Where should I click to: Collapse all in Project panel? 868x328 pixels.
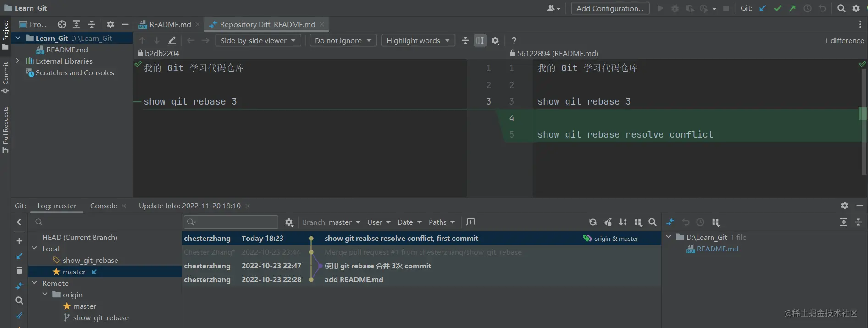click(x=92, y=24)
